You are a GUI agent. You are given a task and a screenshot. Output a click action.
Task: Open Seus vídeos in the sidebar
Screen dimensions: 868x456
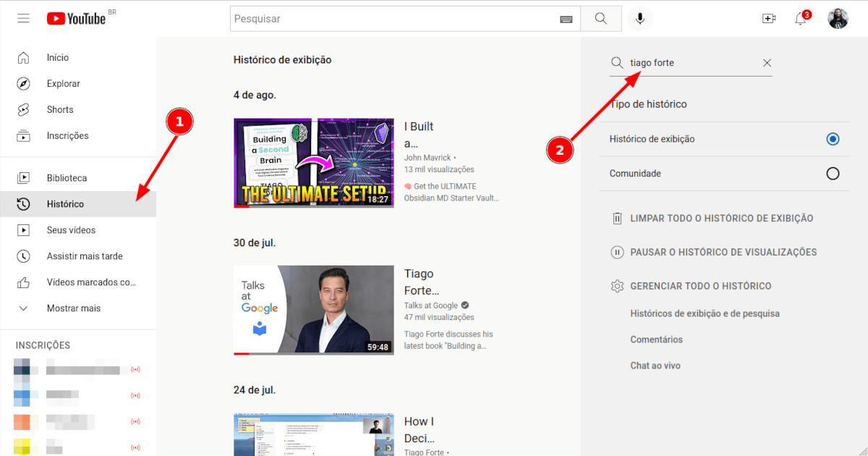78,230
